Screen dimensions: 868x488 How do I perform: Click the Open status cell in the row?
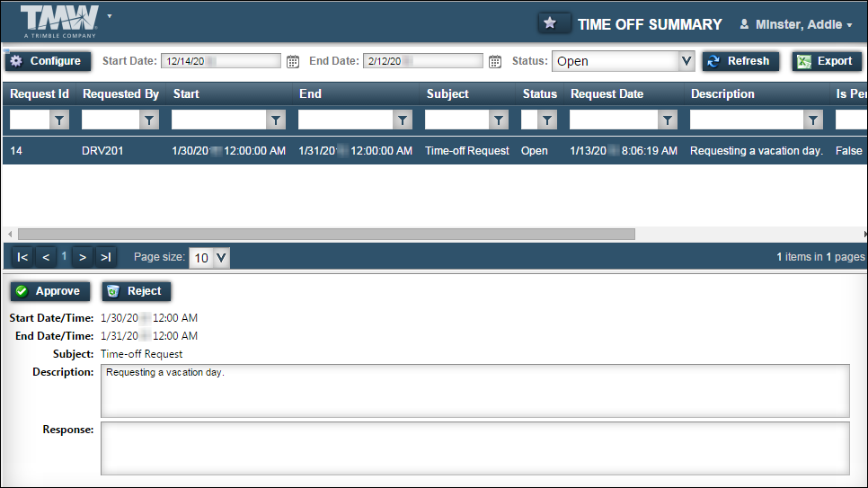(x=535, y=151)
